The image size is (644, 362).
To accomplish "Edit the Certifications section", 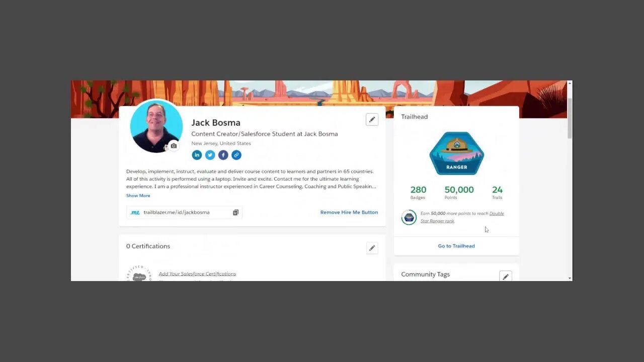I will [372, 248].
